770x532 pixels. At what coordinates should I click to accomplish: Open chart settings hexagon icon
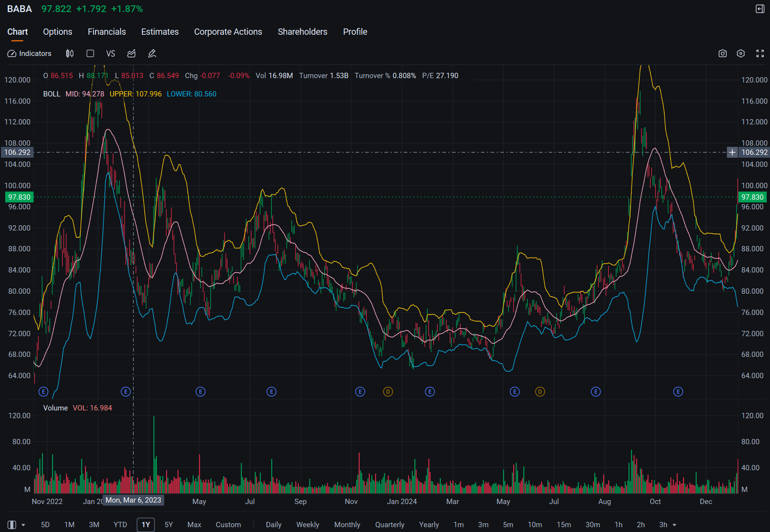point(741,54)
